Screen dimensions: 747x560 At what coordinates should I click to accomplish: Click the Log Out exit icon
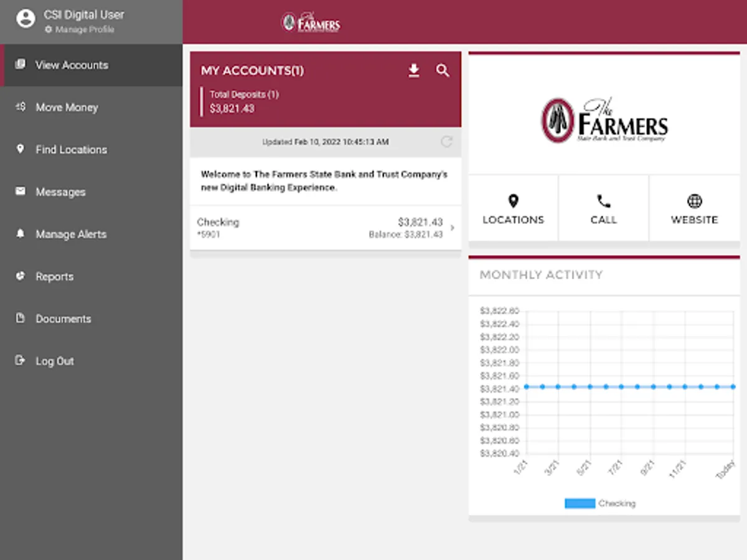[x=21, y=360]
